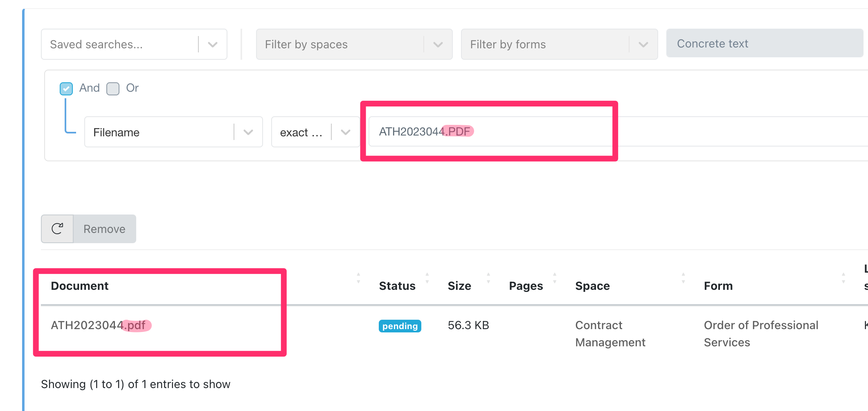Screen dimensions: 868x411
Task: Click the pending status badge
Action: click(400, 326)
